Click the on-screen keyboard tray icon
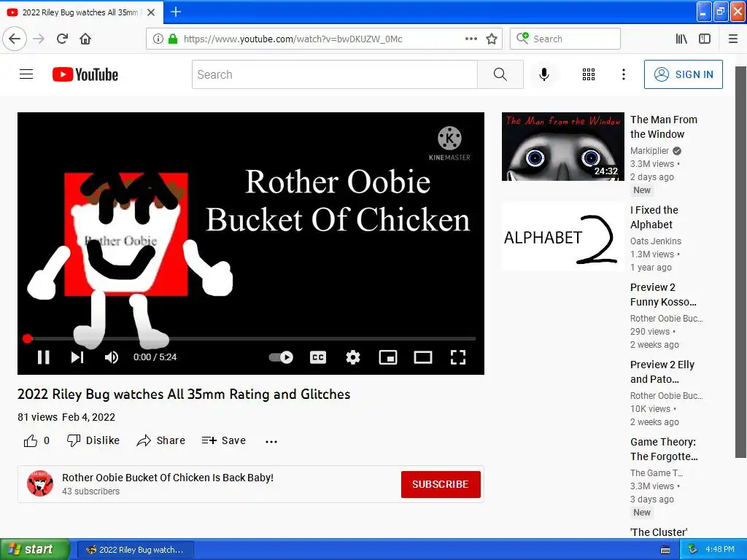 click(665, 550)
